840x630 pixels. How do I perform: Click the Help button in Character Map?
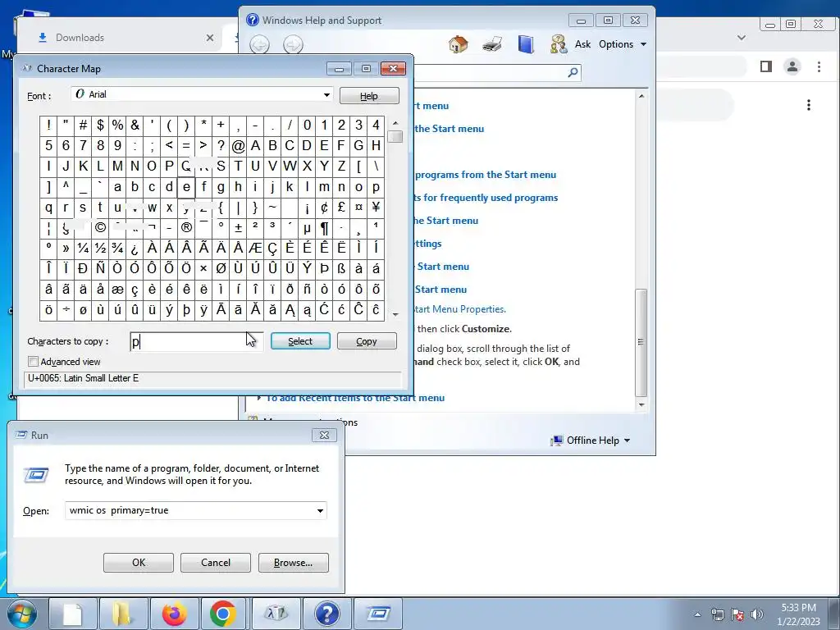point(369,96)
